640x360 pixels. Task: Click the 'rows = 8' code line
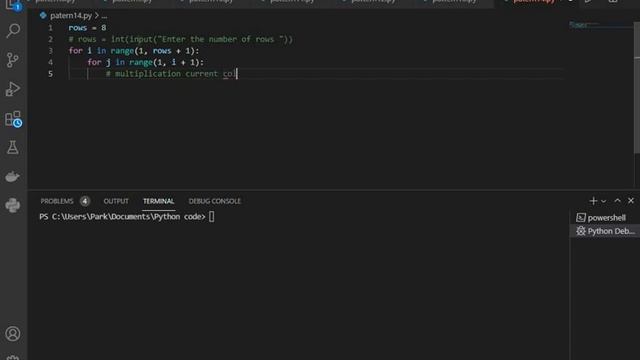point(87,28)
